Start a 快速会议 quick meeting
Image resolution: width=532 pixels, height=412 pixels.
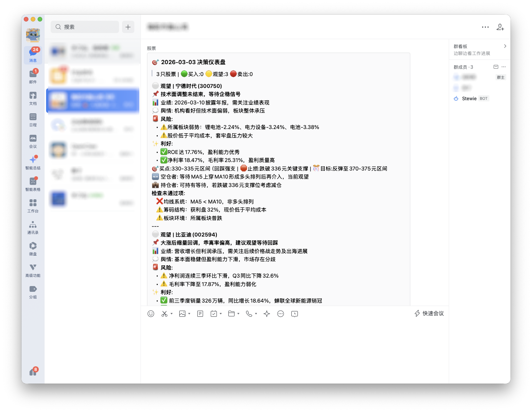(x=429, y=314)
